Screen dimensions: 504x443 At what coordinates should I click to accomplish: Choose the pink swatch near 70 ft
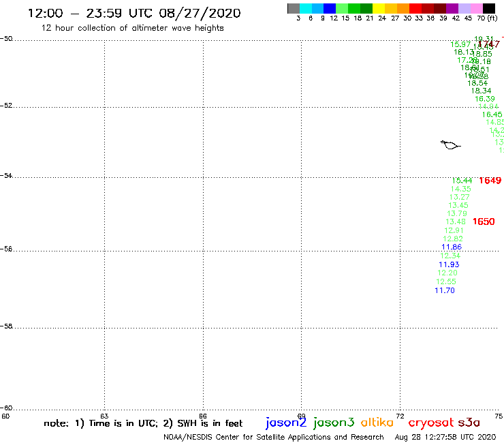pyautogui.click(x=477, y=8)
